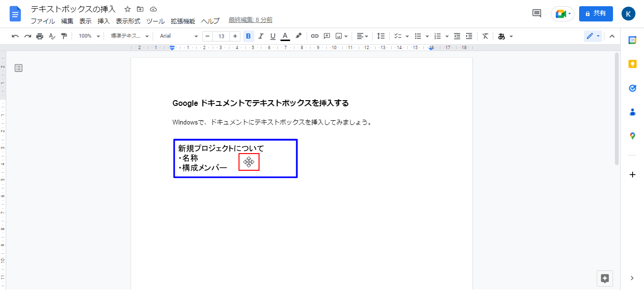The image size is (644, 290).
Task: Increase font size with plus button
Action: tap(235, 36)
